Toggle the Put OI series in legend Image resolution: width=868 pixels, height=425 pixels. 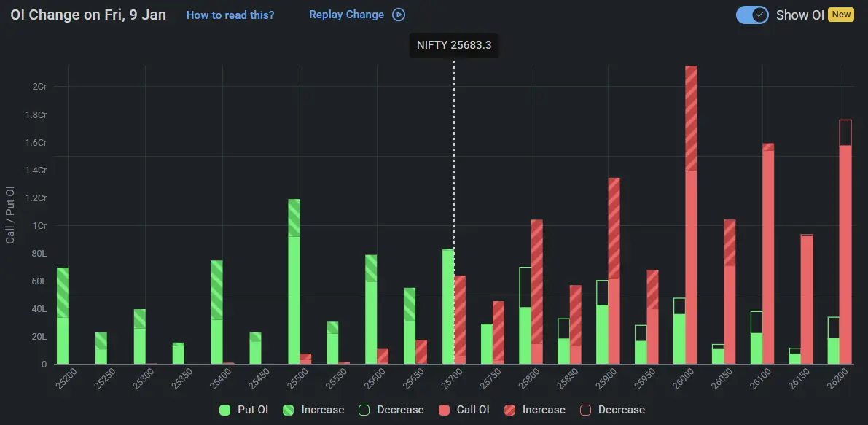245,409
